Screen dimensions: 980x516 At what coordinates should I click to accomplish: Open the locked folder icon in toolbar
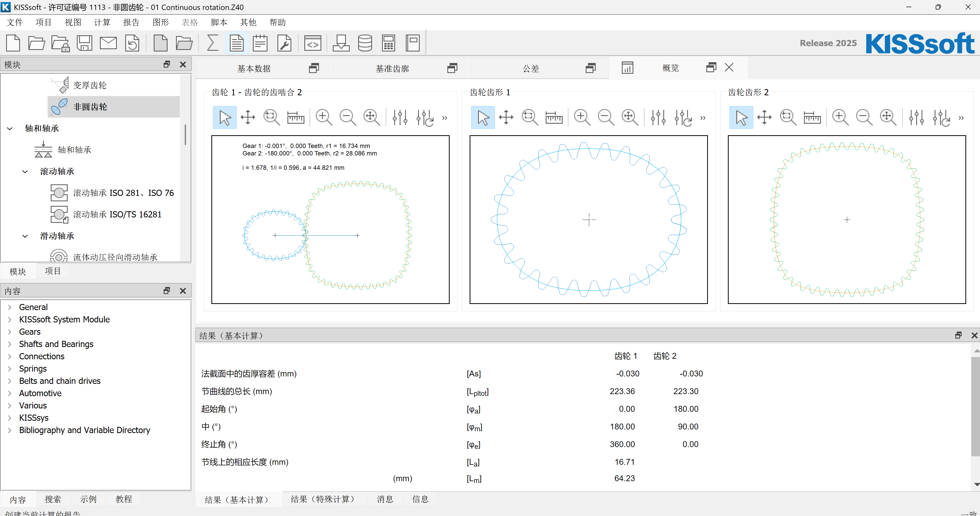tap(60, 43)
